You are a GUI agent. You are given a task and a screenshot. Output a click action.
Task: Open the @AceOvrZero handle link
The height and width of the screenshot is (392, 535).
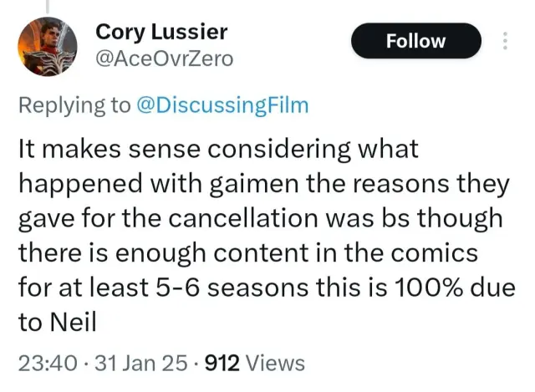click(166, 58)
